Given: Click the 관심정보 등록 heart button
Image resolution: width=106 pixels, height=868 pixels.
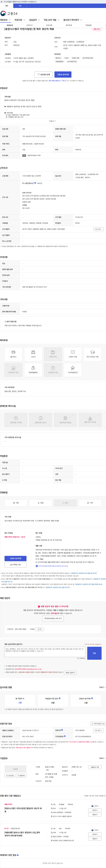Looking at the screenshot, I should pyautogui.click(x=44, y=75).
